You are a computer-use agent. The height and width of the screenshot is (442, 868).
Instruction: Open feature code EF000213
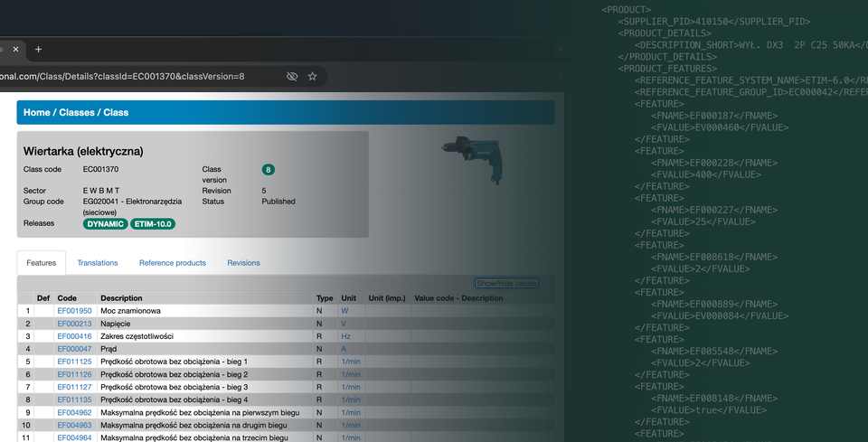point(75,324)
